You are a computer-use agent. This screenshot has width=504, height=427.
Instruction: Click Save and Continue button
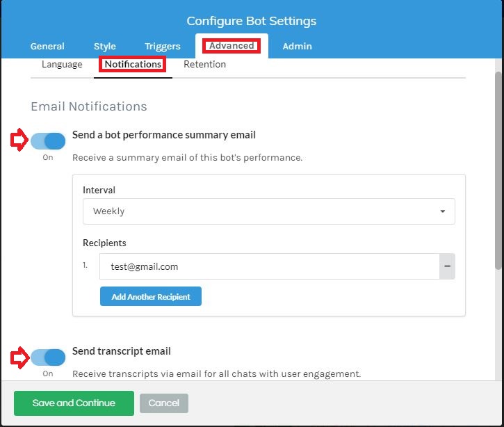click(x=74, y=403)
